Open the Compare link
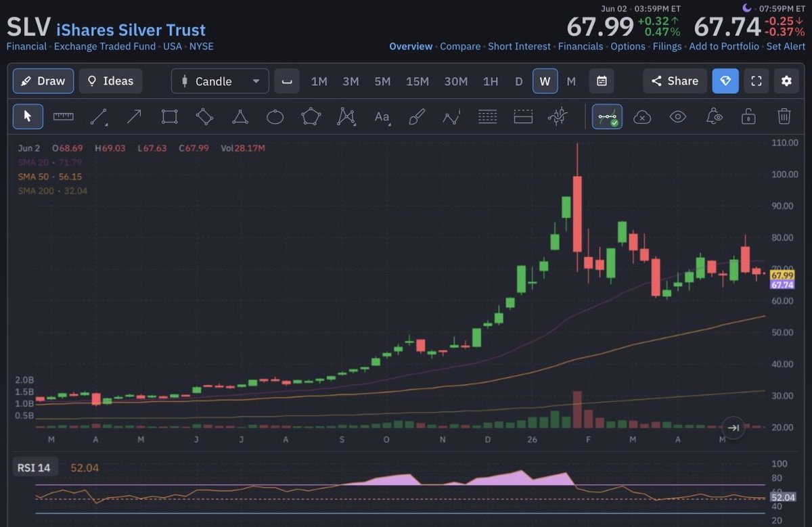Image resolution: width=812 pixels, height=527 pixels. [x=460, y=47]
